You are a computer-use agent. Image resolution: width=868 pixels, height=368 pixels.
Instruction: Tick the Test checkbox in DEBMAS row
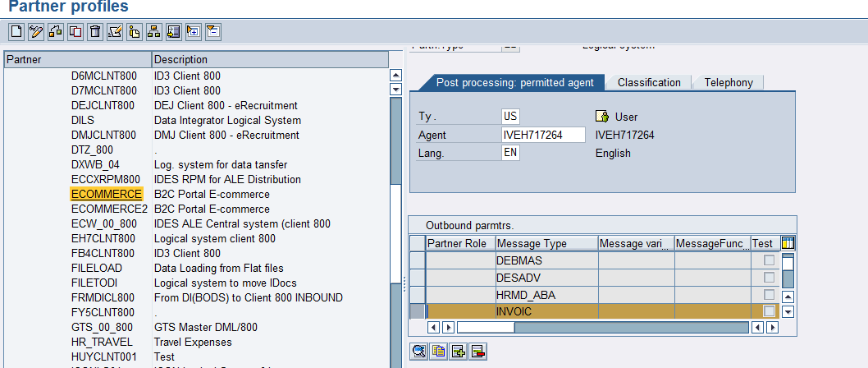pyautogui.click(x=769, y=260)
